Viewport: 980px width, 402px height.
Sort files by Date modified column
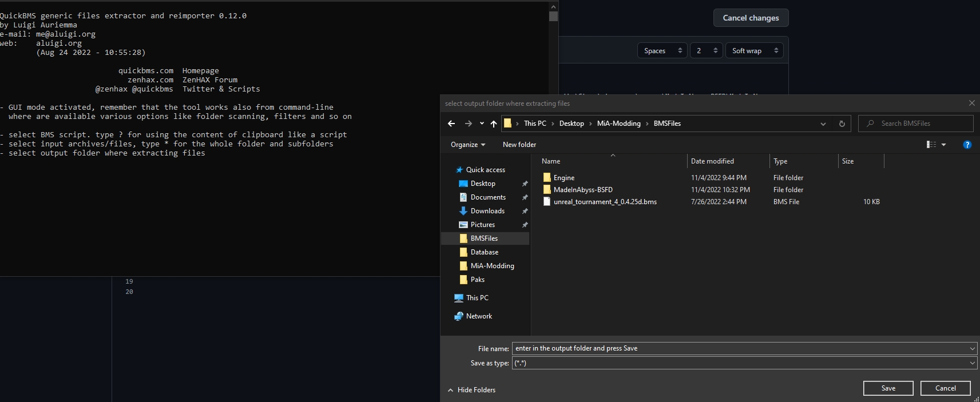point(712,161)
